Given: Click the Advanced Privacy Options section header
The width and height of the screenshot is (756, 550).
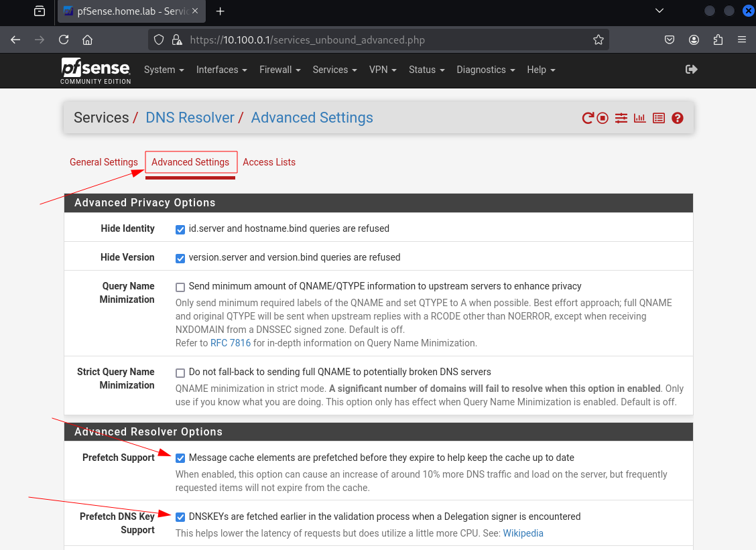Looking at the screenshot, I should [x=379, y=203].
